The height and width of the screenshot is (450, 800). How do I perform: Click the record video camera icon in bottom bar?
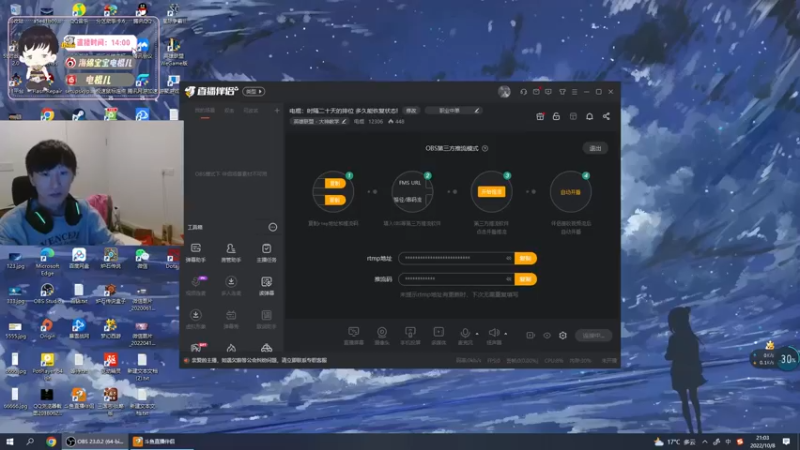click(531, 335)
